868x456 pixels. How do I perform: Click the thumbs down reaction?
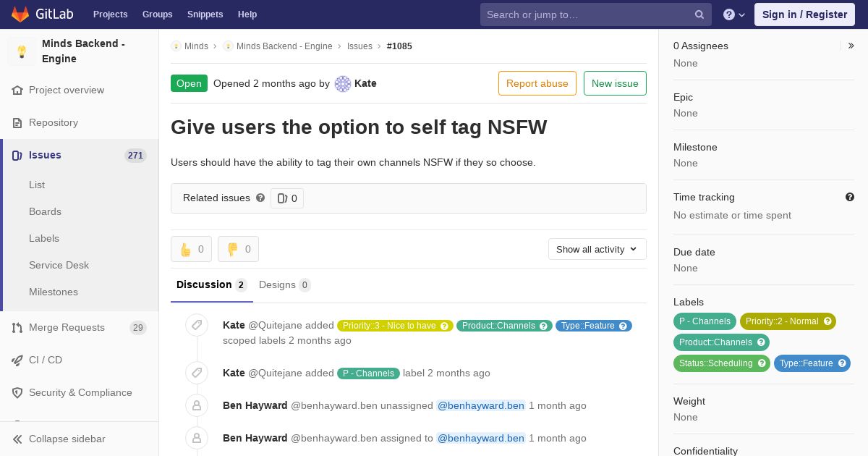(x=238, y=249)
